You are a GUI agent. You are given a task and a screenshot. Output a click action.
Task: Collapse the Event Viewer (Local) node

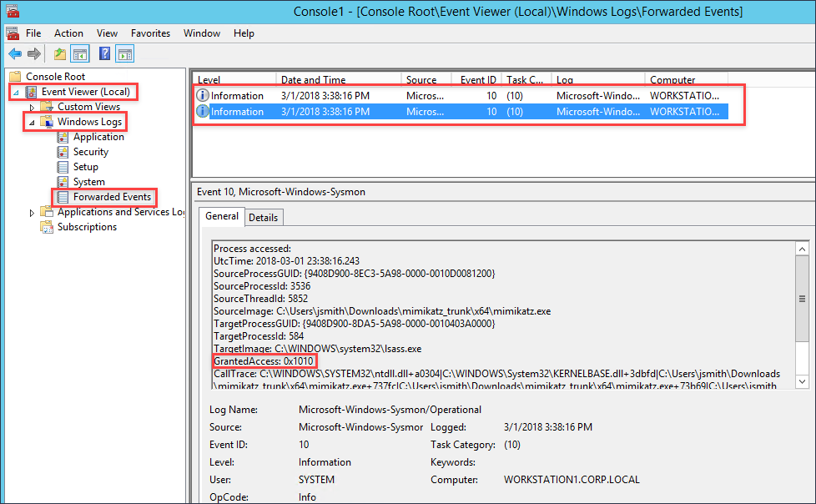pos(16,93)
